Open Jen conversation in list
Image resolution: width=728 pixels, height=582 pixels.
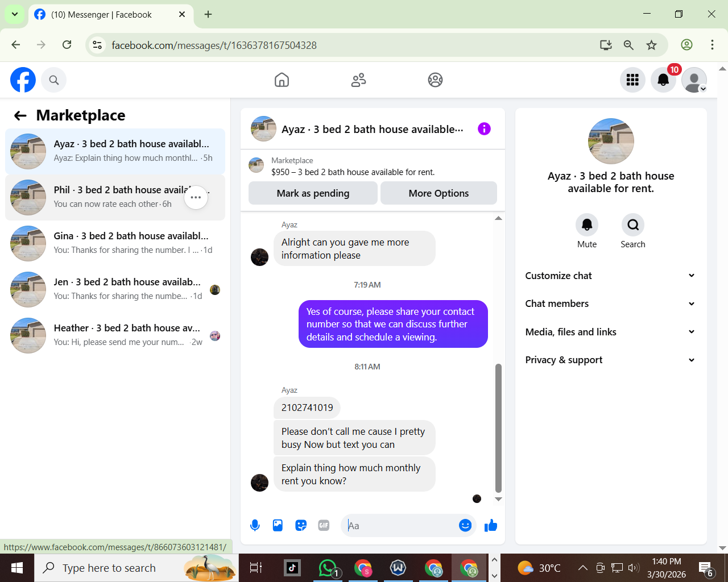click(x=115, y=289)
